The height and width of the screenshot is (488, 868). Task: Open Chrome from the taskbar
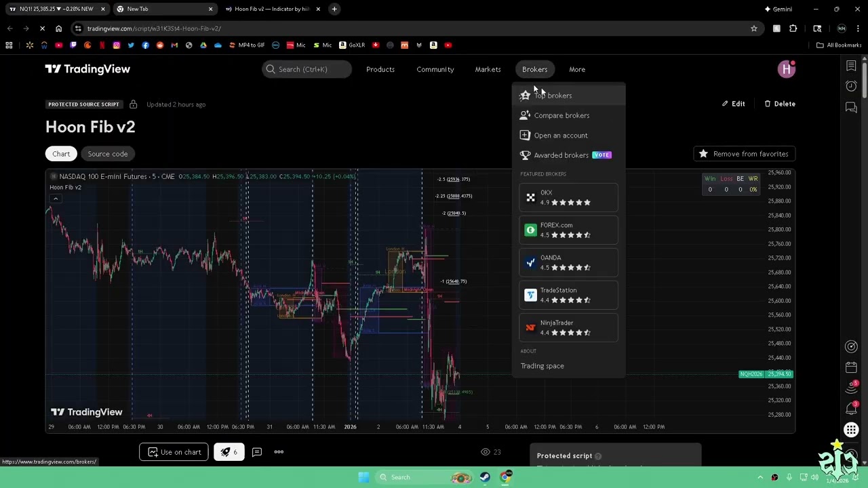click(505, 477)
